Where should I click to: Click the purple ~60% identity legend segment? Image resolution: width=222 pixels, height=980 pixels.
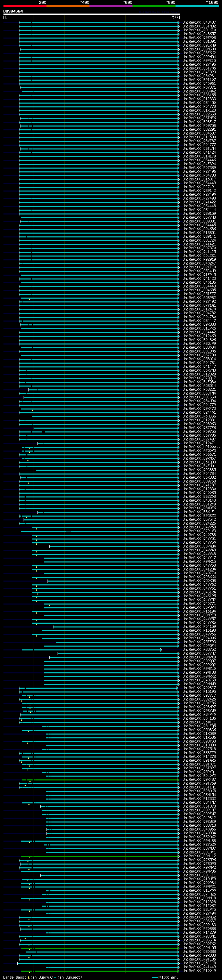pos(111,7)
